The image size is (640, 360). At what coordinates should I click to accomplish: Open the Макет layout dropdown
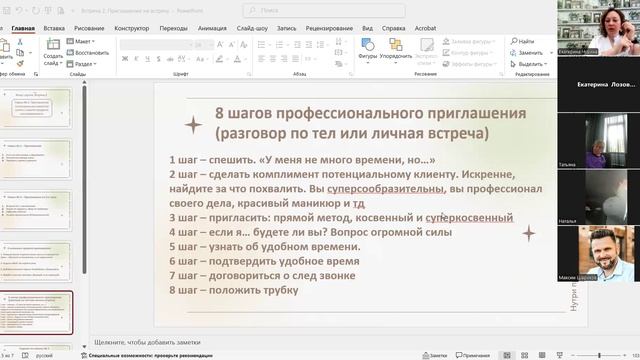pos(81,41)
